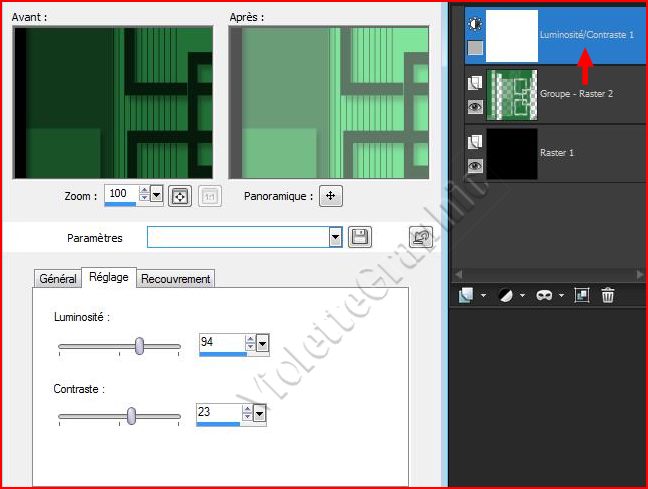Screen dimensions: 648x489
Task: Click the Zoom value input field
Action: 120,195
